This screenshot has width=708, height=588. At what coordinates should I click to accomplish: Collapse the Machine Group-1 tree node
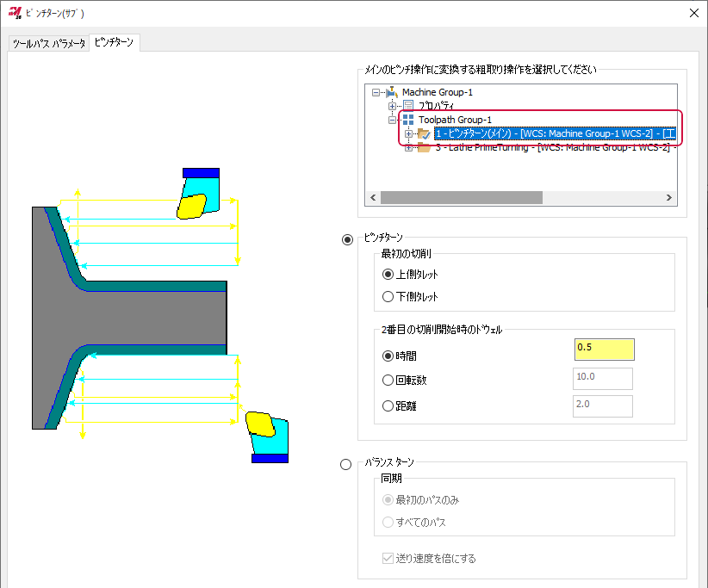pos(376,92)
